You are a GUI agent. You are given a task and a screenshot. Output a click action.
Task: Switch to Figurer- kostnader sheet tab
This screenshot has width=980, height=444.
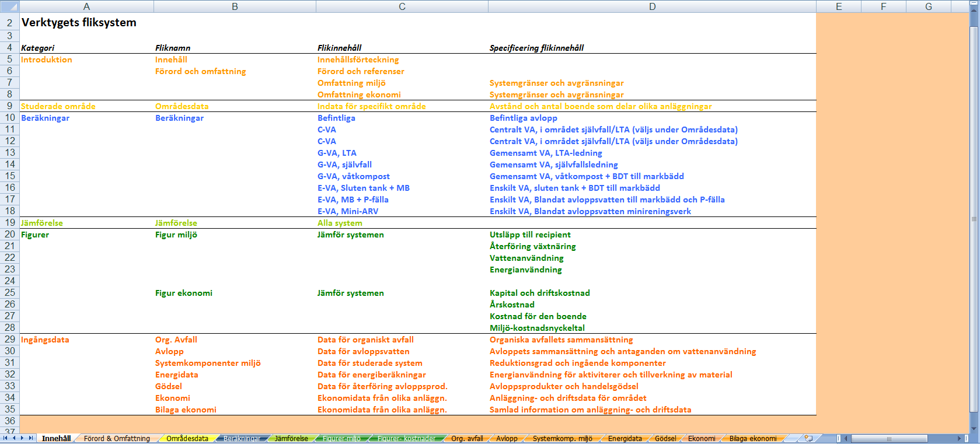click(x=406, y=438)
